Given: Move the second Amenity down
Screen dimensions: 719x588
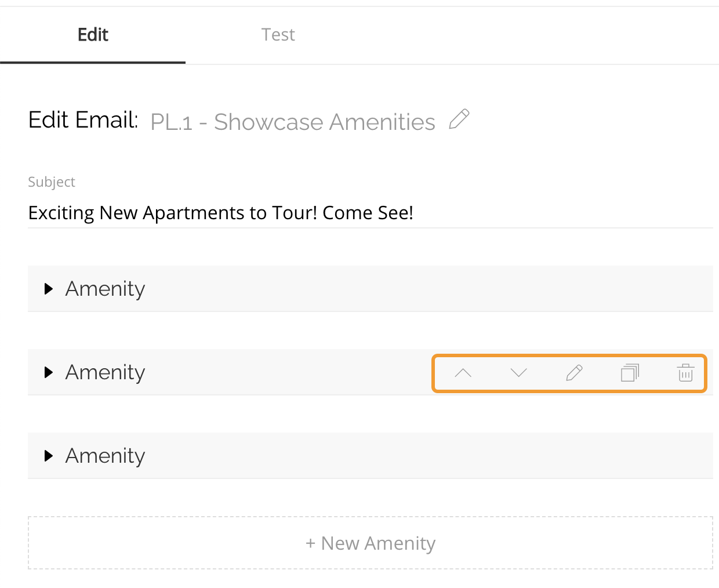Looking at the screenshot, I should click(518, 373).
